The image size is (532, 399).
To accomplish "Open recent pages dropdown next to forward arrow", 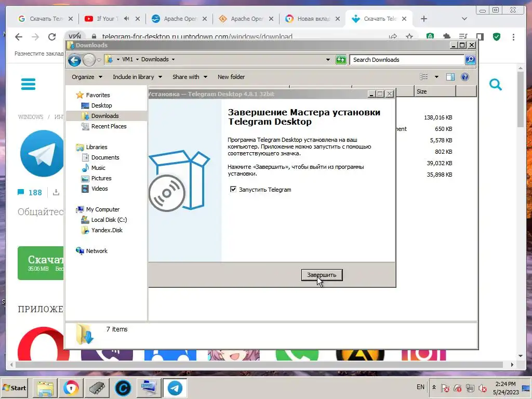I will 99,60.
